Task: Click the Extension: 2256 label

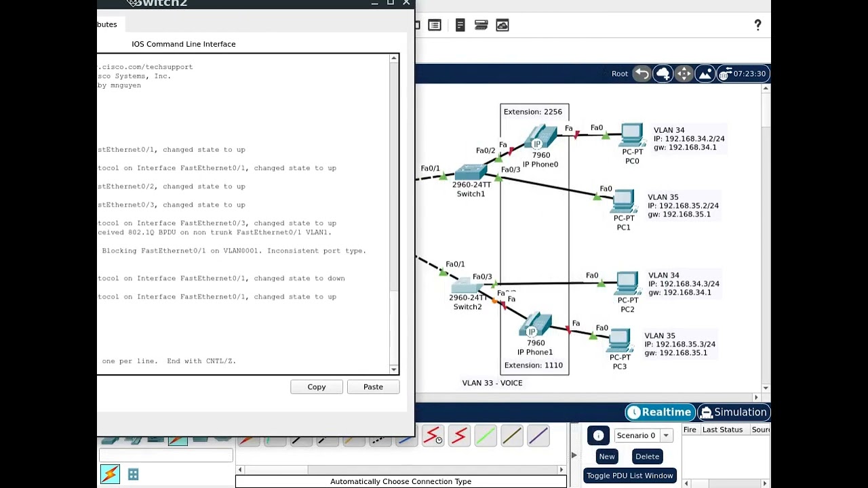Action: coord(533,112)
